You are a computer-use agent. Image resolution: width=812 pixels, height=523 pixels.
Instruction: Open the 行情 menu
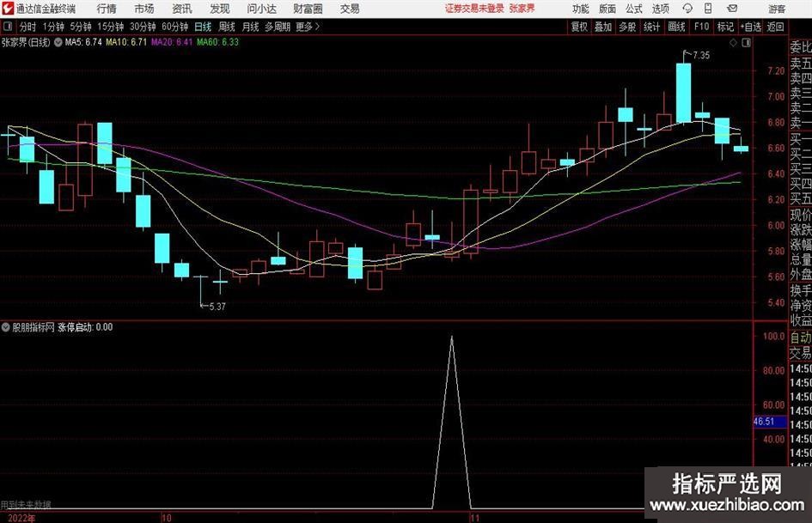tap(107, 9)
